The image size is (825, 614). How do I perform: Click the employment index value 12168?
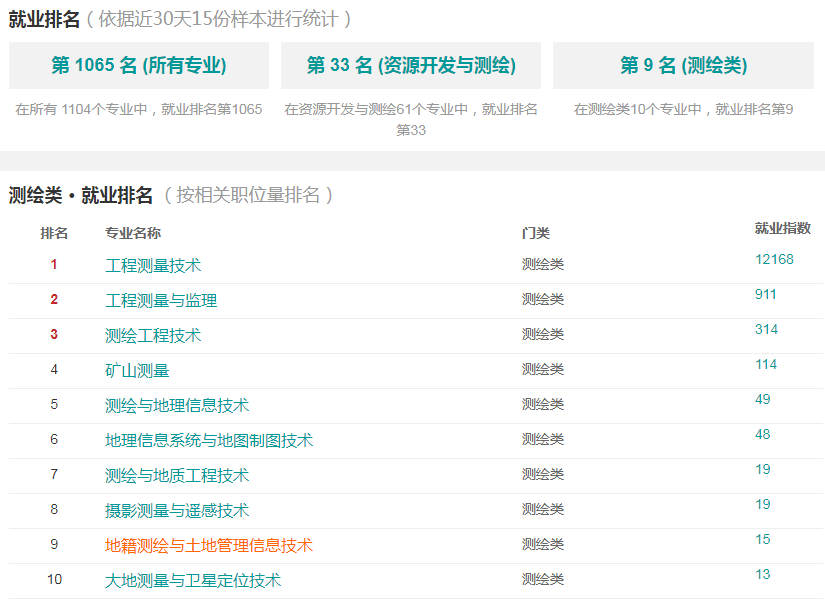[x=774, y=259]
